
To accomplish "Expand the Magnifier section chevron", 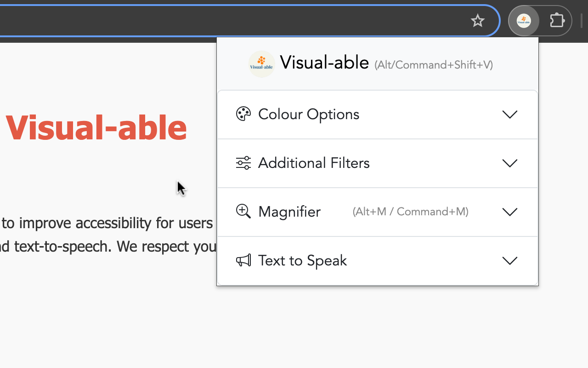I will [510, 212].
